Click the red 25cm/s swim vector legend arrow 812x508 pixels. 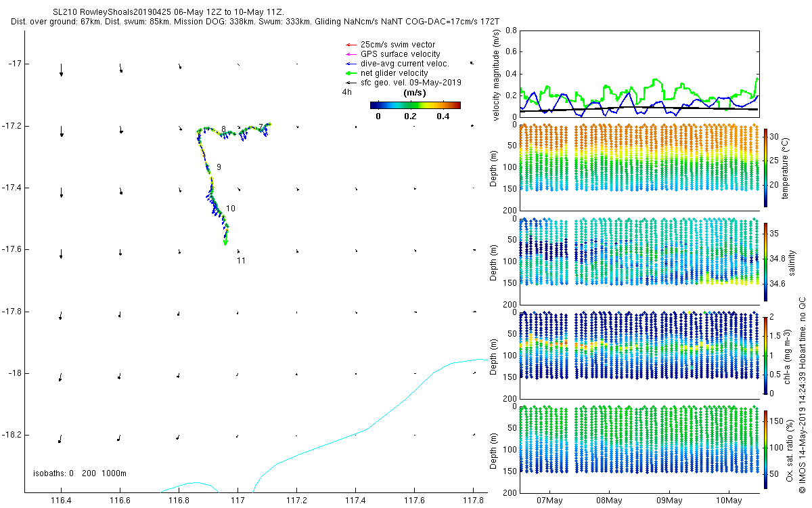[x=350, y=45]
